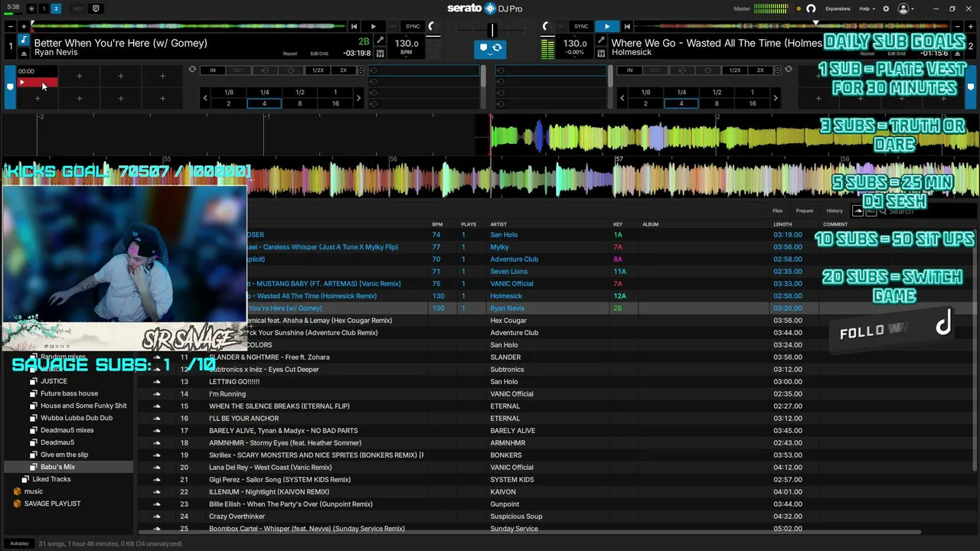The image size is (980, 551).
Task: Zoom in left deck overview with plus
Action: (24, 27)
